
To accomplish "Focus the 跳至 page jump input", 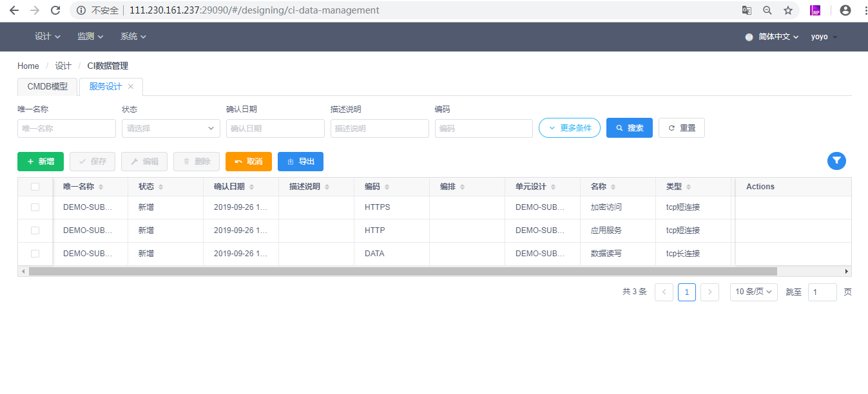I will coord(822,292).
